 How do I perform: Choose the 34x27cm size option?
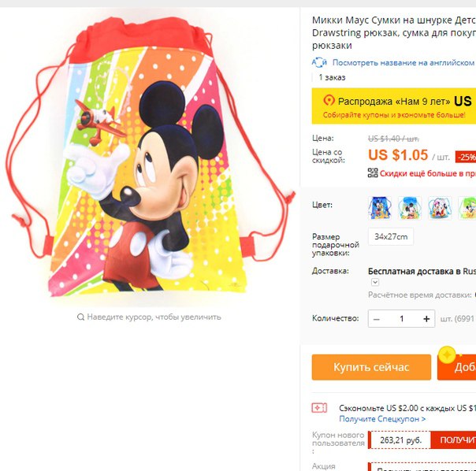point(391,236)
